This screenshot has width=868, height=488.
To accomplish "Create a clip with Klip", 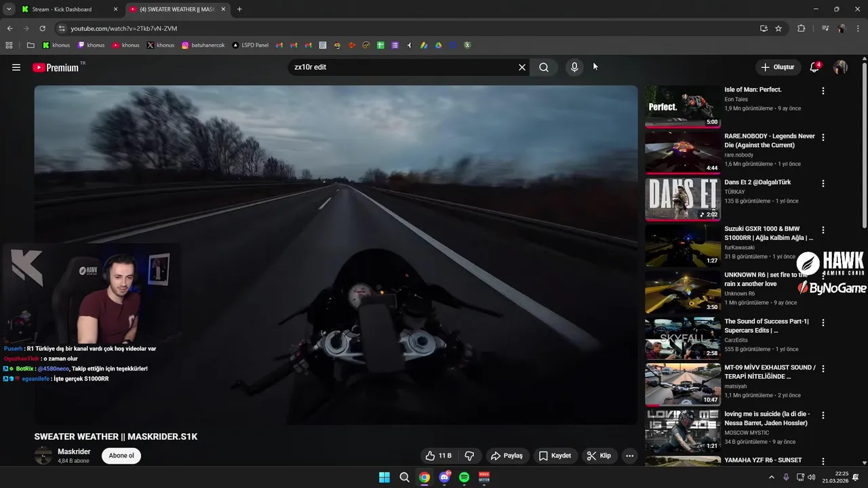I will [x=599, y=455].
